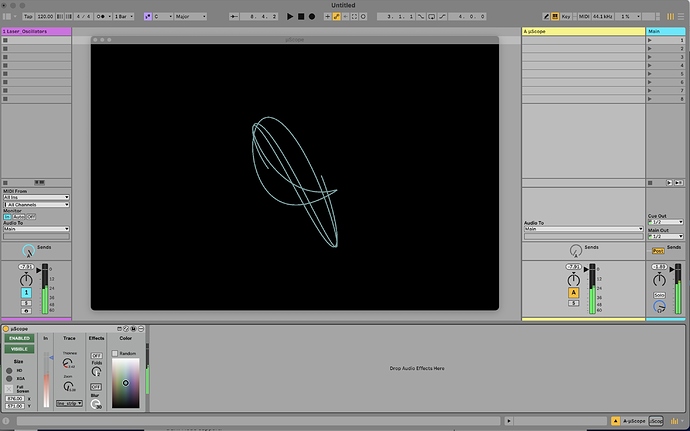Open the MIDI From All Ins dropdown
The height and width of the screenshot is (431, 690).
click(x=36, y=197)
